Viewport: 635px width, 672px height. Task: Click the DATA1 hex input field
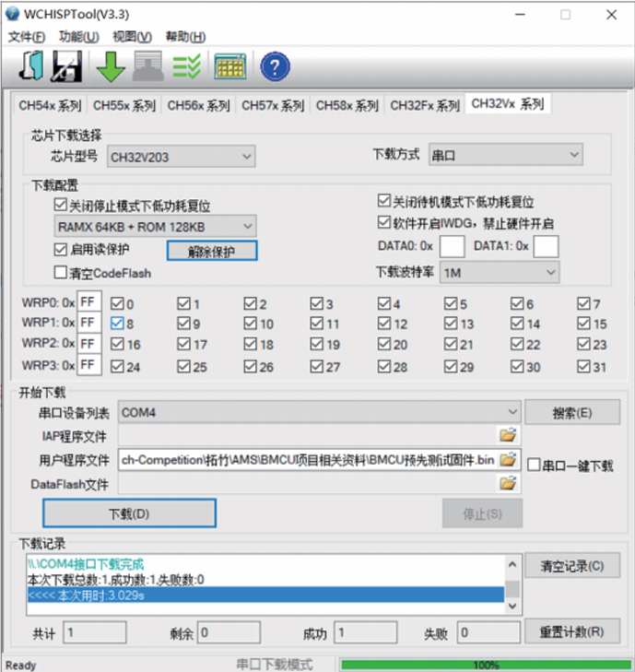tap(546, 246)
